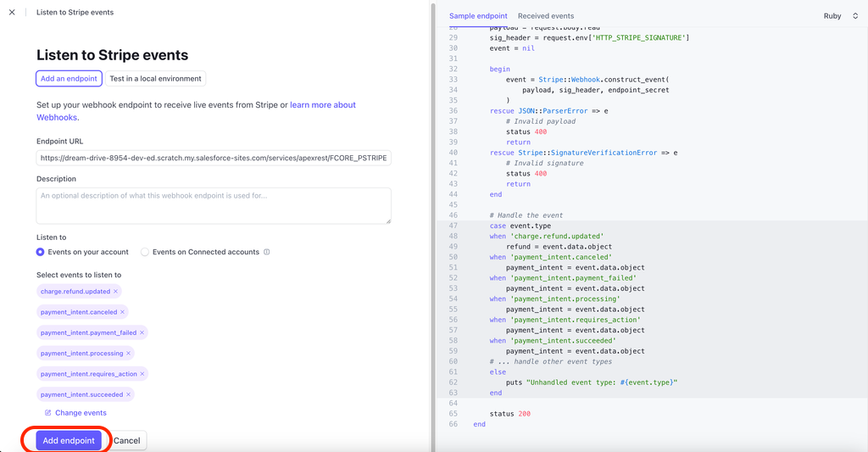Click the Add endpoint button
Image resolution: width=868 pixels, height=452 pixels.
69,440
